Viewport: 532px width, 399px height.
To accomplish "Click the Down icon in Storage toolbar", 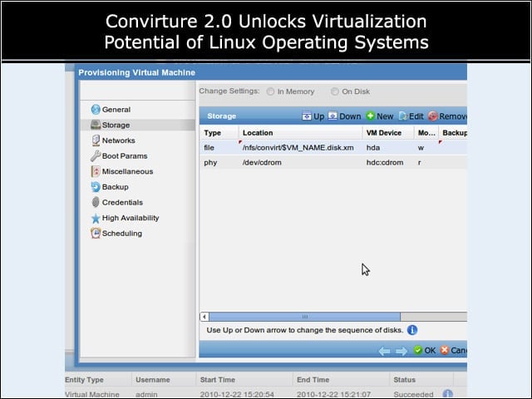I will [332, 116].
